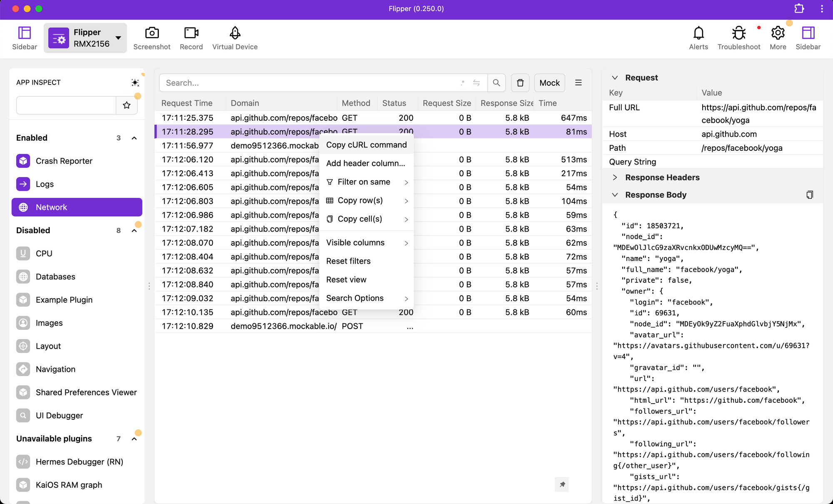Sort by Domain column header
The image size is (833, 504).
245,103
